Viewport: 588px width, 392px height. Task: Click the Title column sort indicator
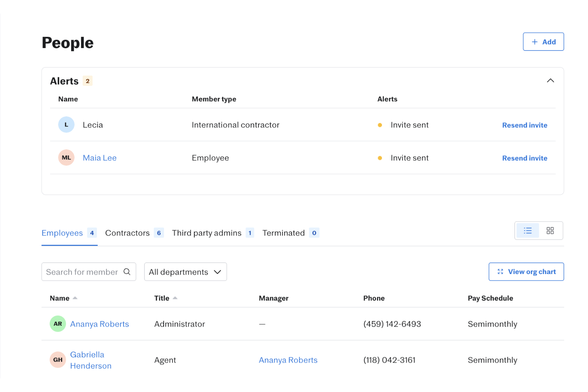[x=175, y=297]
